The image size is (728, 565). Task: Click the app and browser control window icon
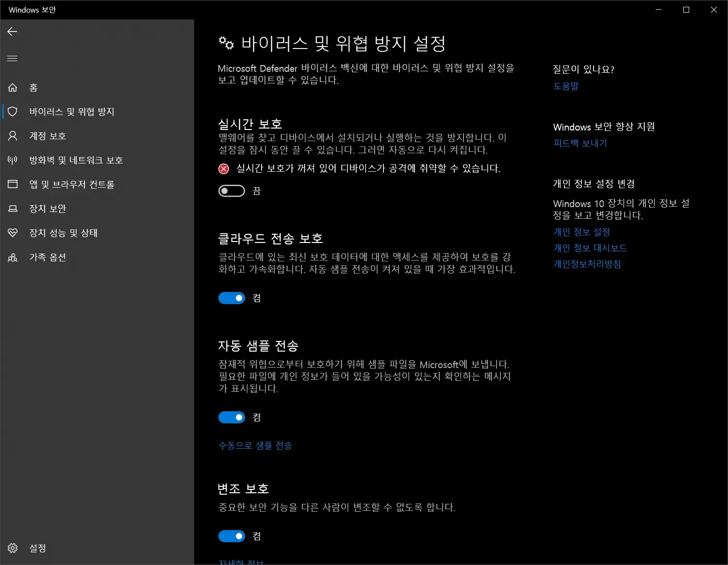13,184
